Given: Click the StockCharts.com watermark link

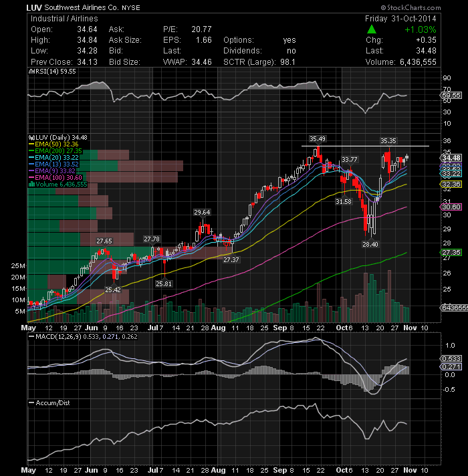Looking at the screenshot, I should tap(411, 7).
